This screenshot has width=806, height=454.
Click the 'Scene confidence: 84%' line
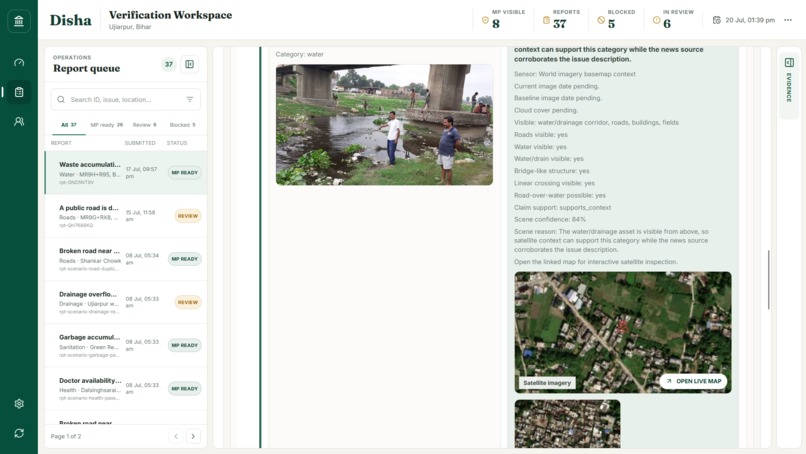550,220
